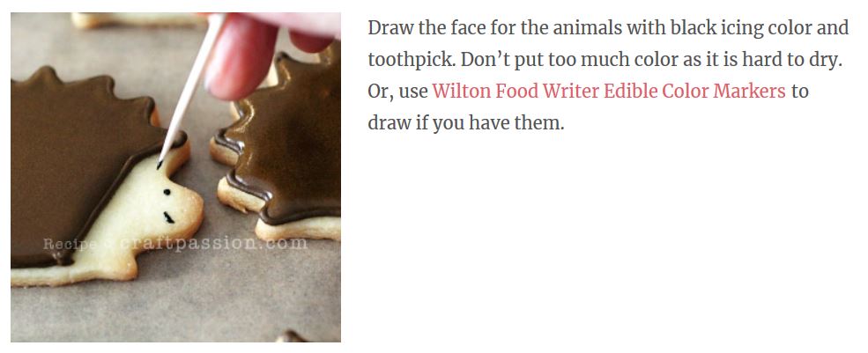Click the word "Draw" starting the paragraph

(390, 27)
